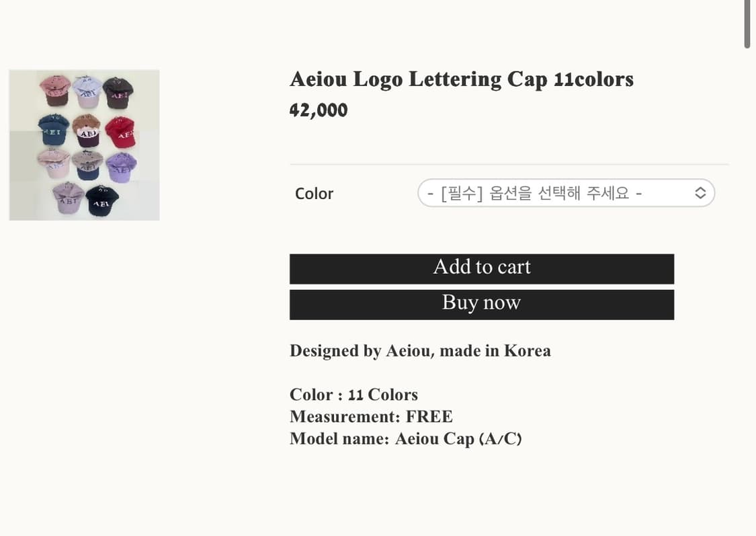Viewport: 756px width, 536px height.
Task: Click the Add to cart button
Action: 482,265
